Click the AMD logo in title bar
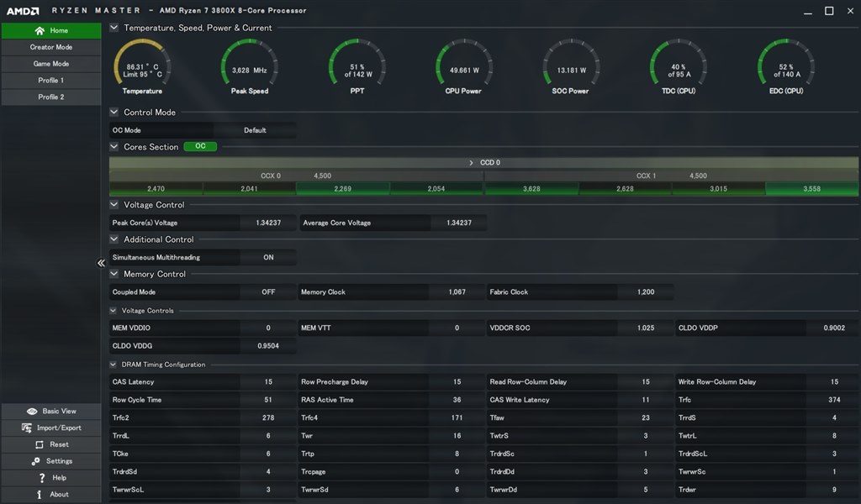Viewport: 861px width, 504px height. [x=23, y=11]
